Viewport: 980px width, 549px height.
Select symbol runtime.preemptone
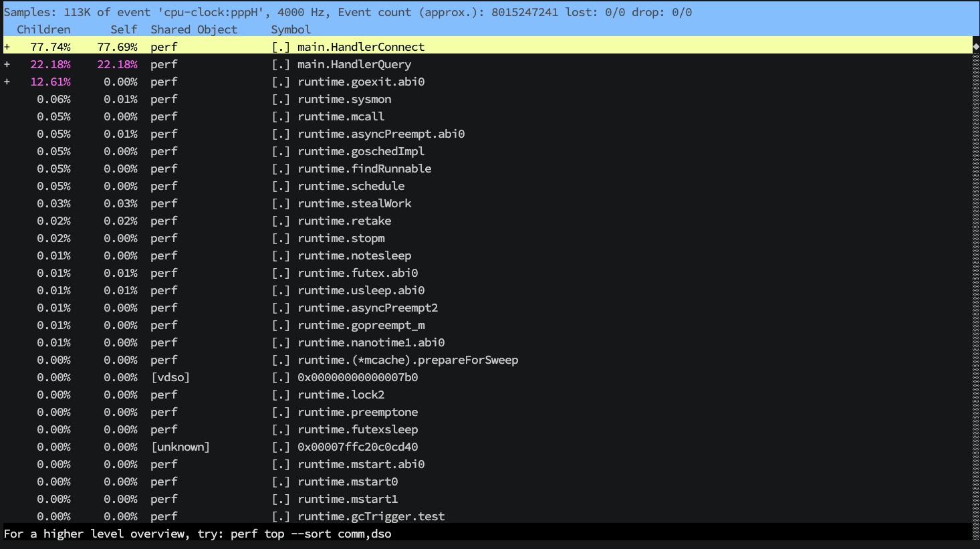358,412
